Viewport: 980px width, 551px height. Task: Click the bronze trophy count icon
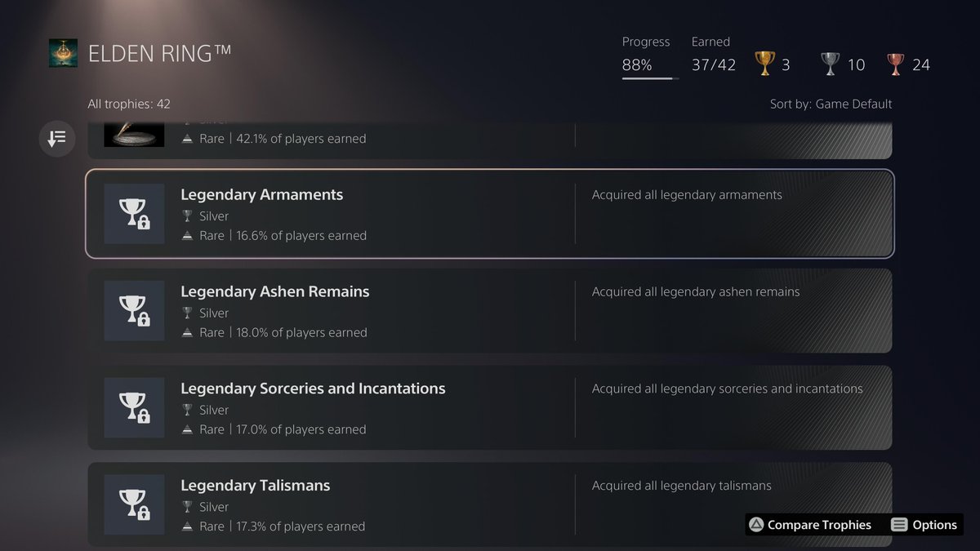pyautogui.click(x=896, y=64)
